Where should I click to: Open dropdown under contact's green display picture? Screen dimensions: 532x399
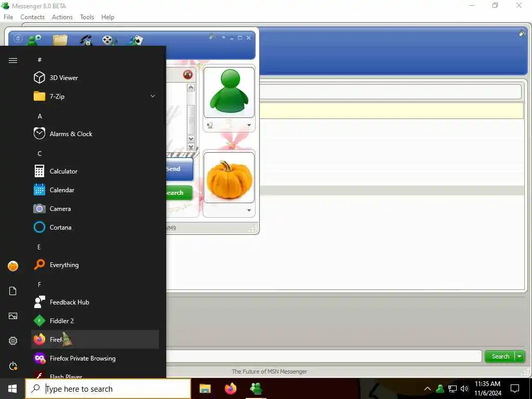249,125
